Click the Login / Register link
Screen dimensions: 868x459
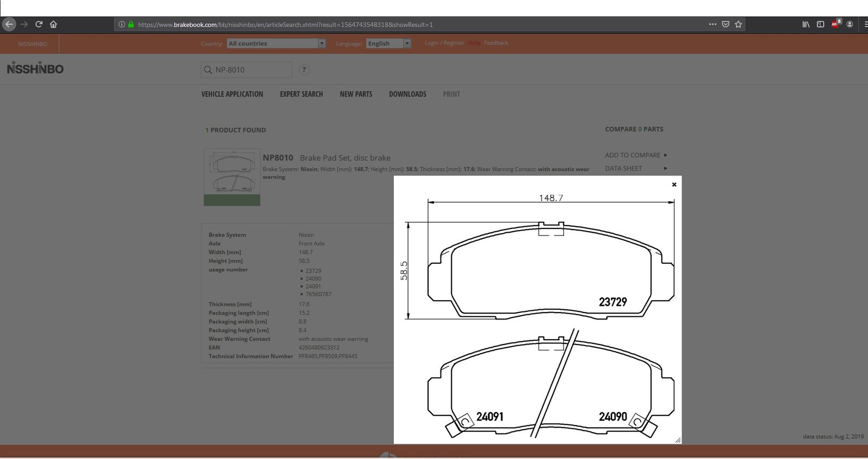coord(444,43)
